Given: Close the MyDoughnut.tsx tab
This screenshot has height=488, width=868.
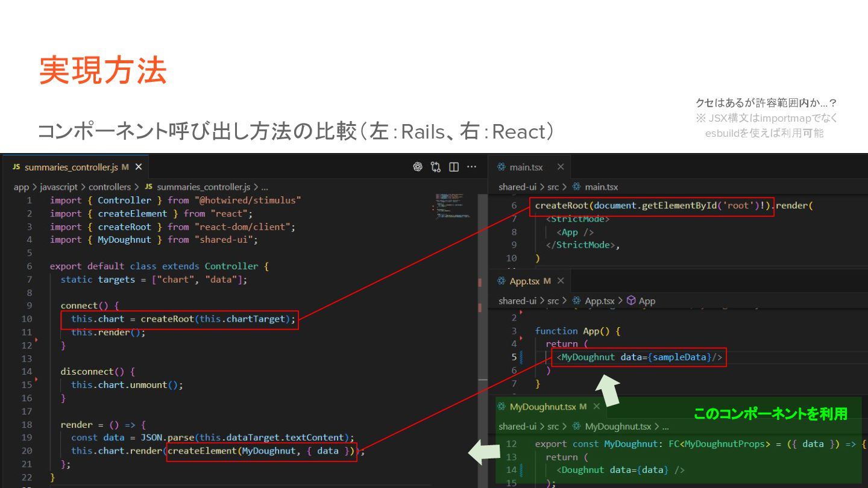Looking at the screenshot, I should click(x=597, y=407).
